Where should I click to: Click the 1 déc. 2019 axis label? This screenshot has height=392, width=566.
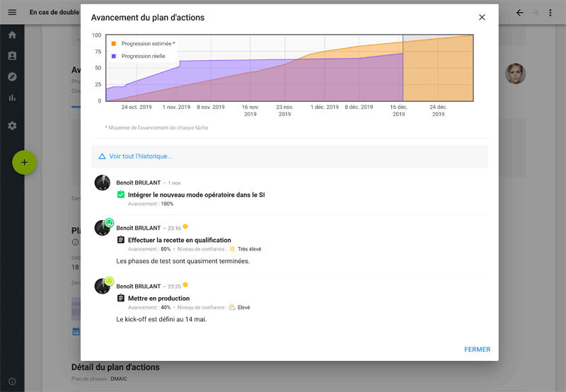click(325, 107)
